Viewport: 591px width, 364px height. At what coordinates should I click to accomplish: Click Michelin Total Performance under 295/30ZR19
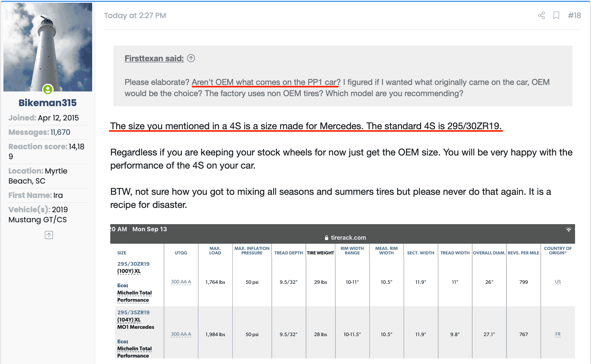(x=134, y=296)
